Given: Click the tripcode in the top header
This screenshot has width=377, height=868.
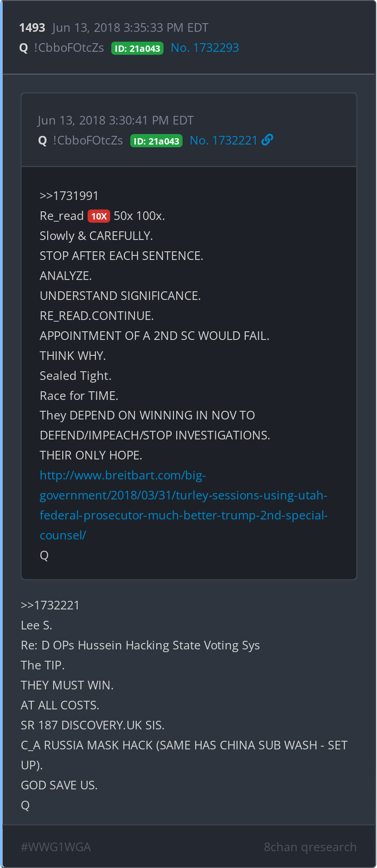Looking at the screenshot, I should [69, 48].
